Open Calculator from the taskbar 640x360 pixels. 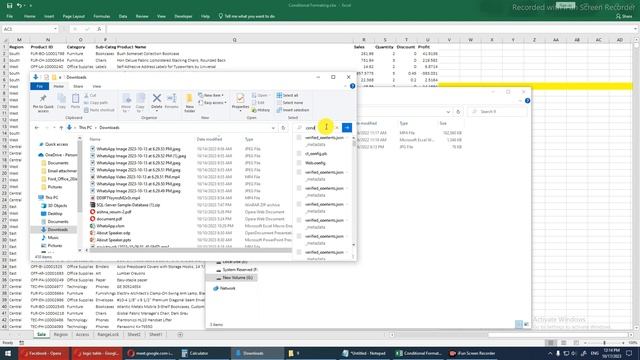(x=195, y=353)
